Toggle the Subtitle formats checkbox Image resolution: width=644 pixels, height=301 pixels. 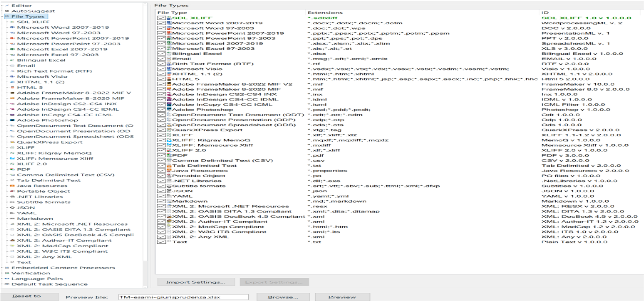[161, 186]
